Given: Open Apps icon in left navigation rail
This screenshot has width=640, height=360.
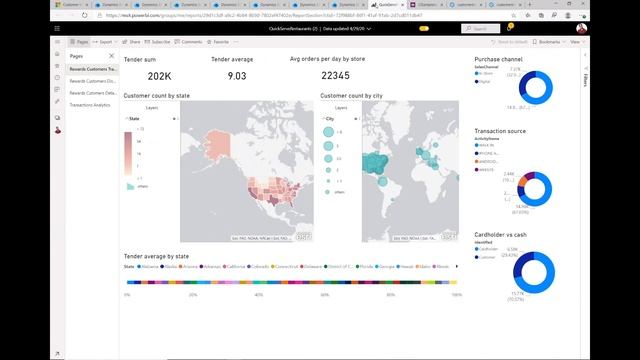Looking at the screenshot, I should 58,89.
